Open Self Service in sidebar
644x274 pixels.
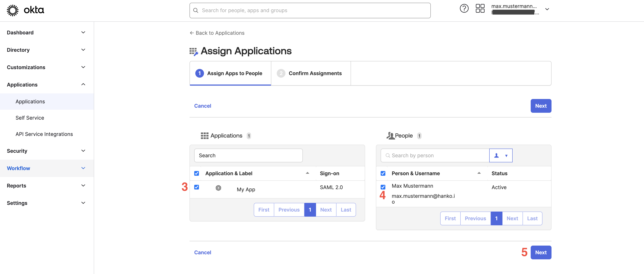tap(30, 118)
